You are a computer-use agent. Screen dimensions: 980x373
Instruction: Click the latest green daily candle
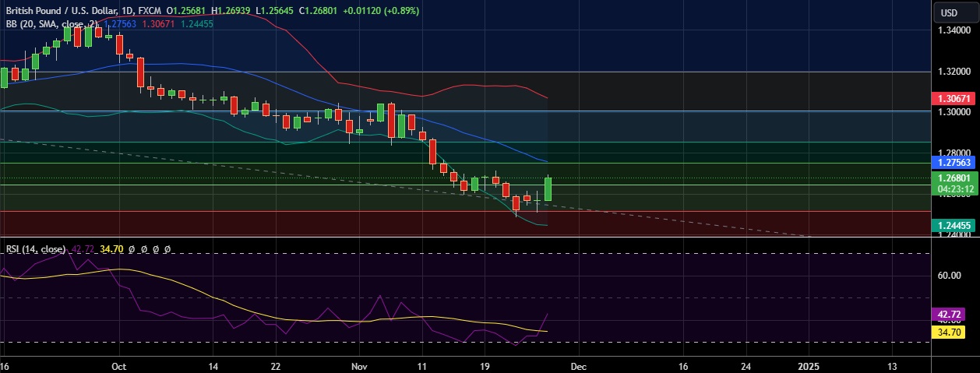pyautogui.click(x=548, y=188)
